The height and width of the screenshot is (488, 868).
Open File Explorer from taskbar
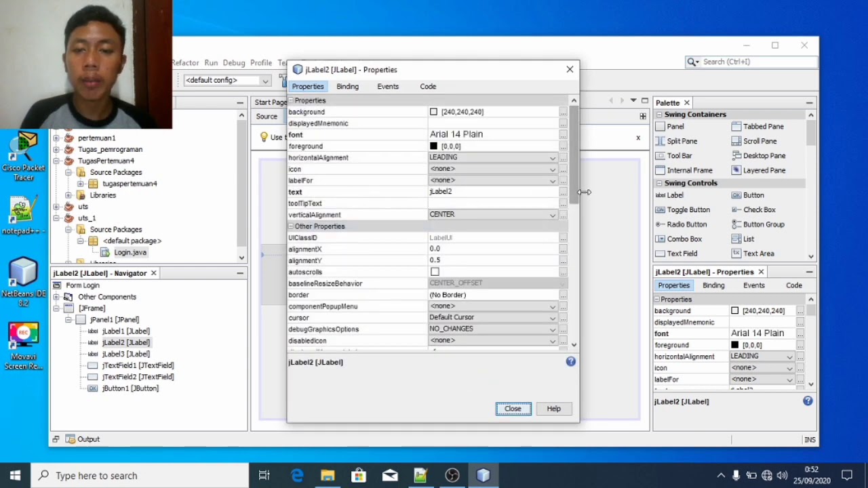(328, 476)
